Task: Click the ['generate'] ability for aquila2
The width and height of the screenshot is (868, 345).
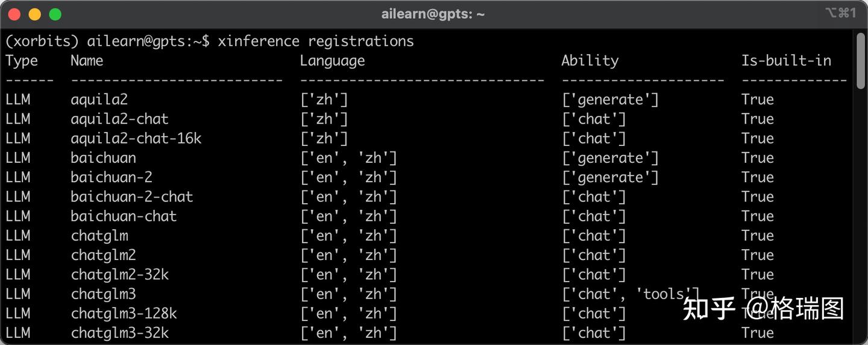Action: 610,100
